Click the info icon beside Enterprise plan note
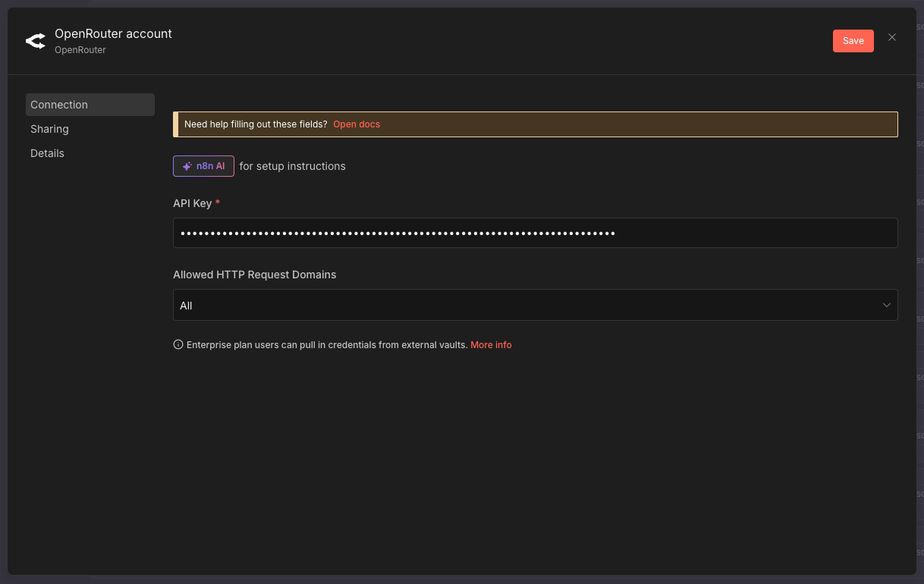Viewport: 924px width, 584px height. [x=178, y=345]
